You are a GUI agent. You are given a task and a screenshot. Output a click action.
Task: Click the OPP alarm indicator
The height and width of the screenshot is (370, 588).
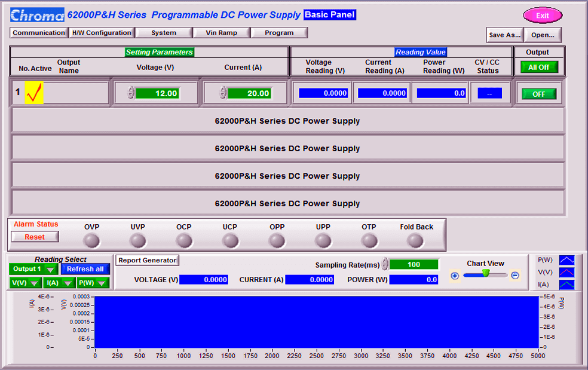click(277, 240)
